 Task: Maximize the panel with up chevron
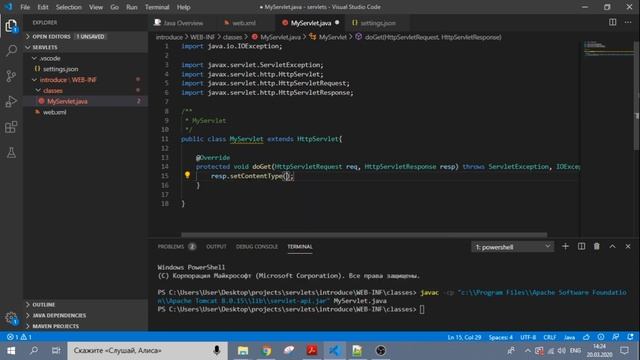(x=612, y=246)
